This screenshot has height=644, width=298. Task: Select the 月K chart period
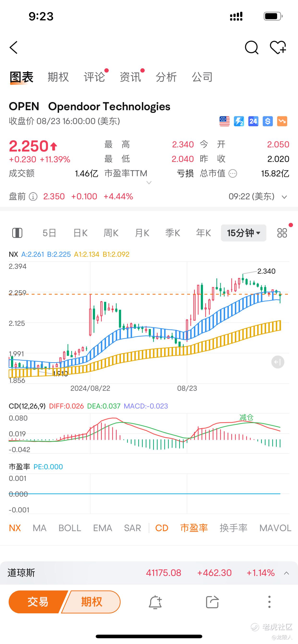tap(142, 233)
